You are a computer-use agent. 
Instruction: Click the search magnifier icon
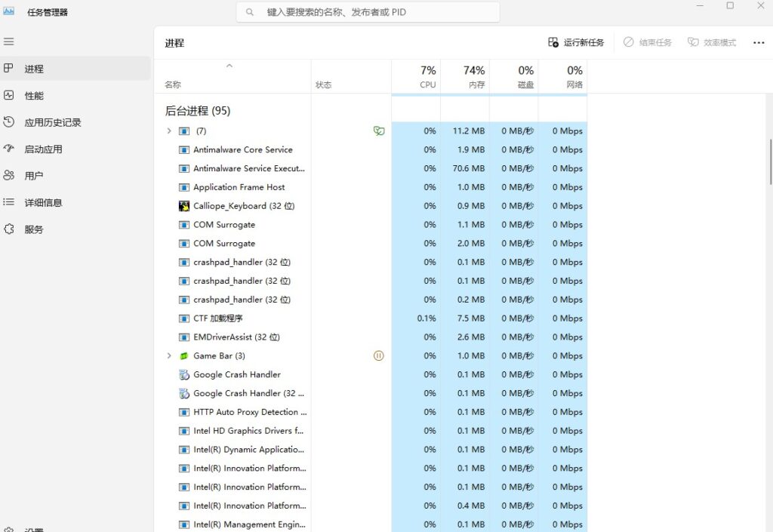249,12
